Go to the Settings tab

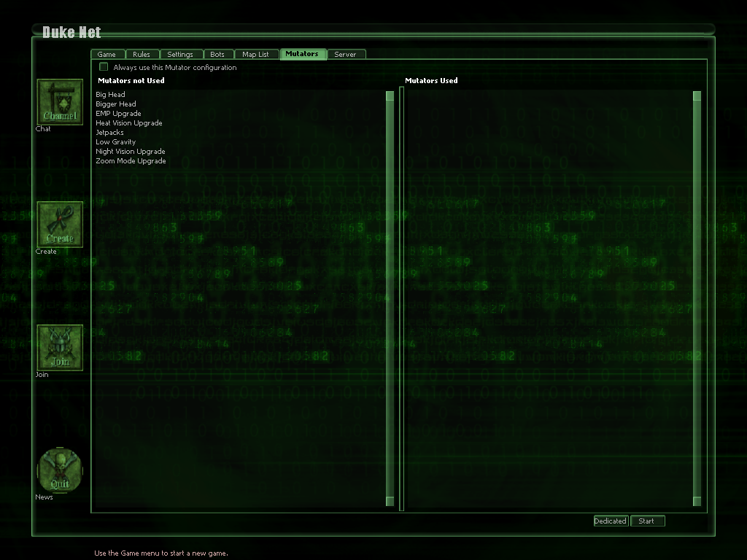point(180,54)
